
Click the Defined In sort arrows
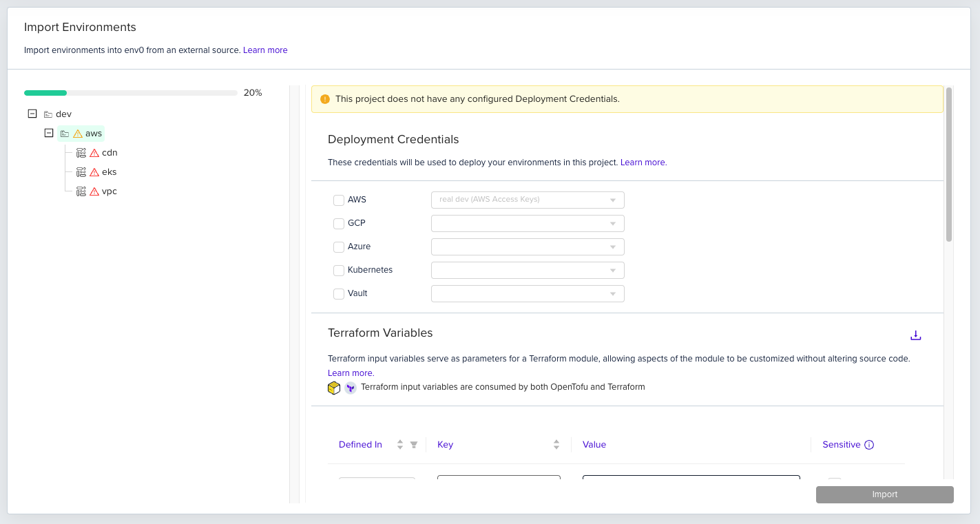[x=400, y=445]
